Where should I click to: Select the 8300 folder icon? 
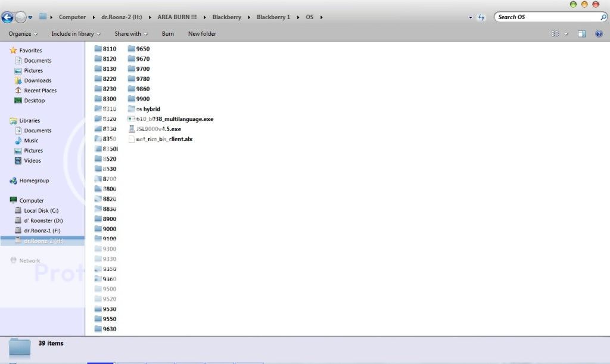pyautogui.click(x=98, y=99)
